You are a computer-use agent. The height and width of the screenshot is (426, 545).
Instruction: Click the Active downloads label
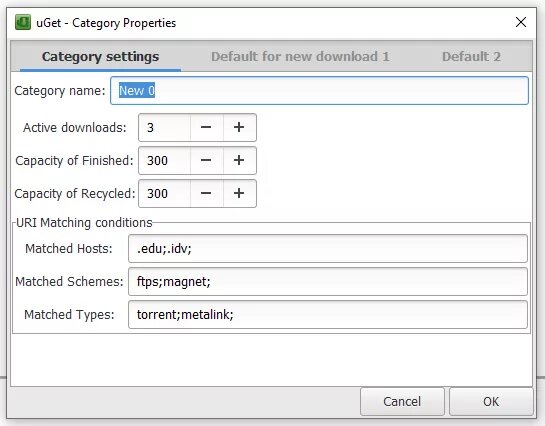[x=75, y=128]
